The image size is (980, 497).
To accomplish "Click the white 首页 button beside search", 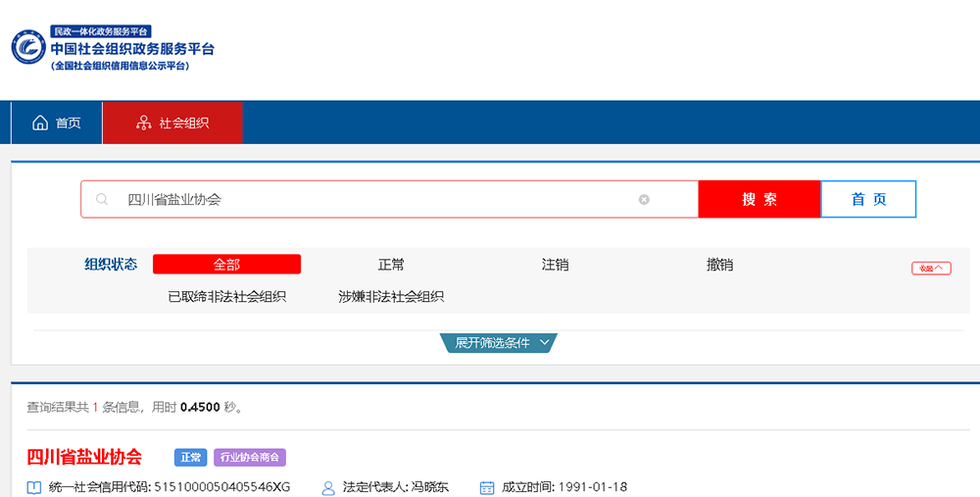I will click(x=868, y=199).
